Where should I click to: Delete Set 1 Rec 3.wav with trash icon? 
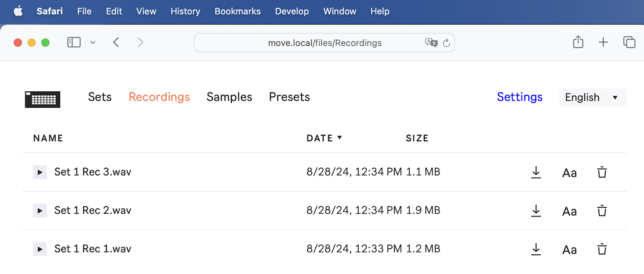[602, 172]
